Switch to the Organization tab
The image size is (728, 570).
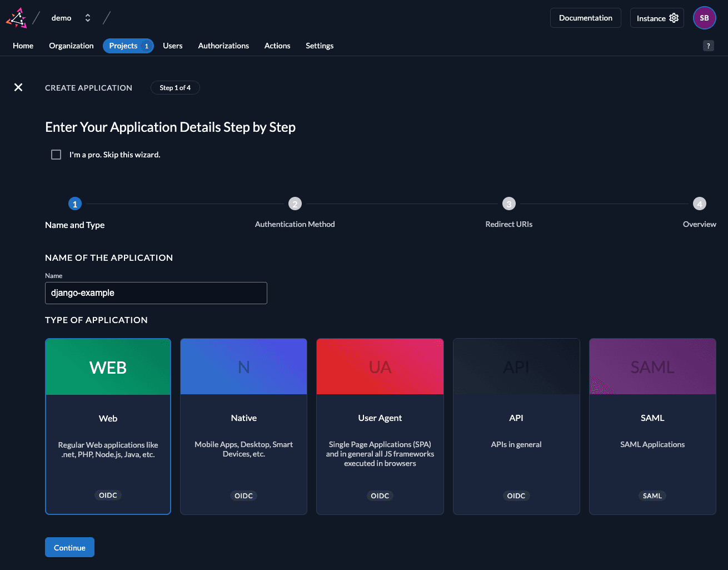(71, 46)
